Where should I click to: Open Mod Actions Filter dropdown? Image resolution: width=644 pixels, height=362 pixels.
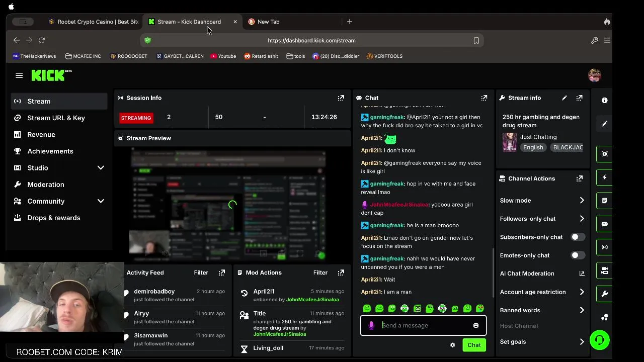[x=320, y=273]
